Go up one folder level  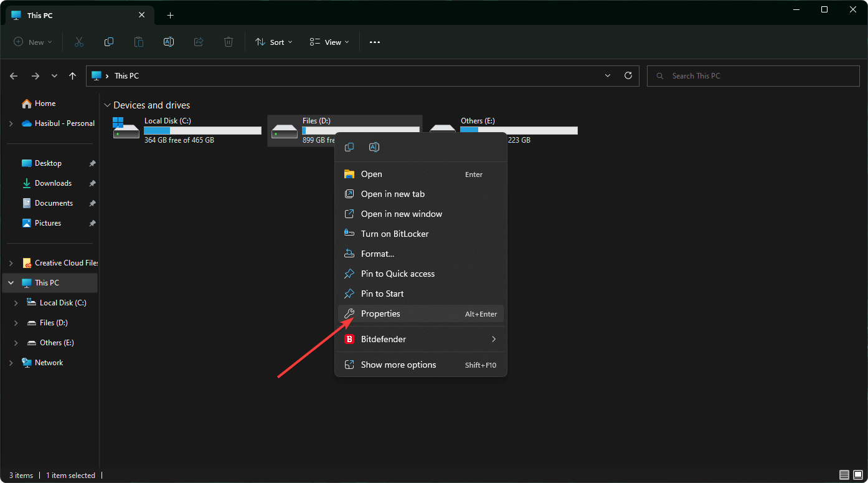tap(73, 76)
